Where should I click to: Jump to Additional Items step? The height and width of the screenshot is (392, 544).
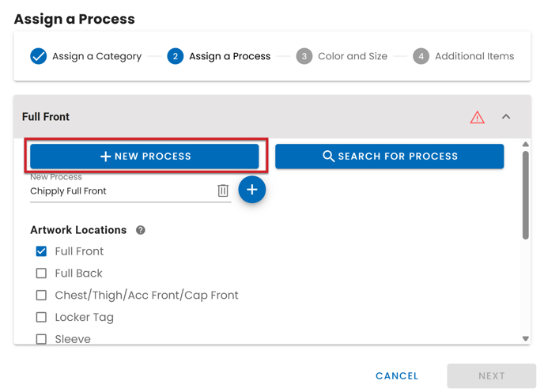474,56
